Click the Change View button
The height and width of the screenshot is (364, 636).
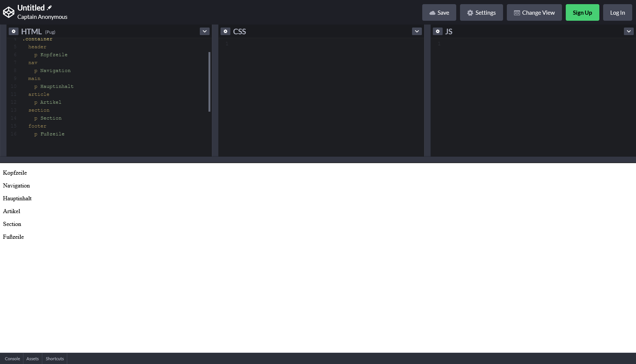(534, 12)
